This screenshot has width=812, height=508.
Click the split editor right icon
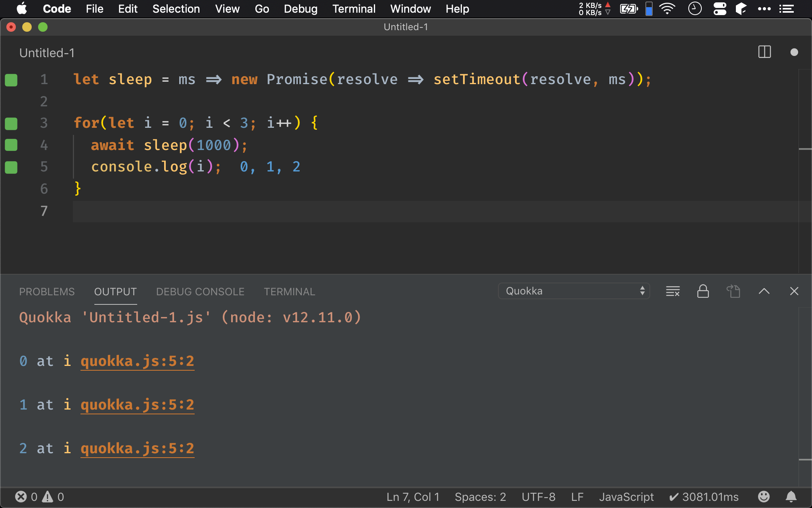[764, 52]
